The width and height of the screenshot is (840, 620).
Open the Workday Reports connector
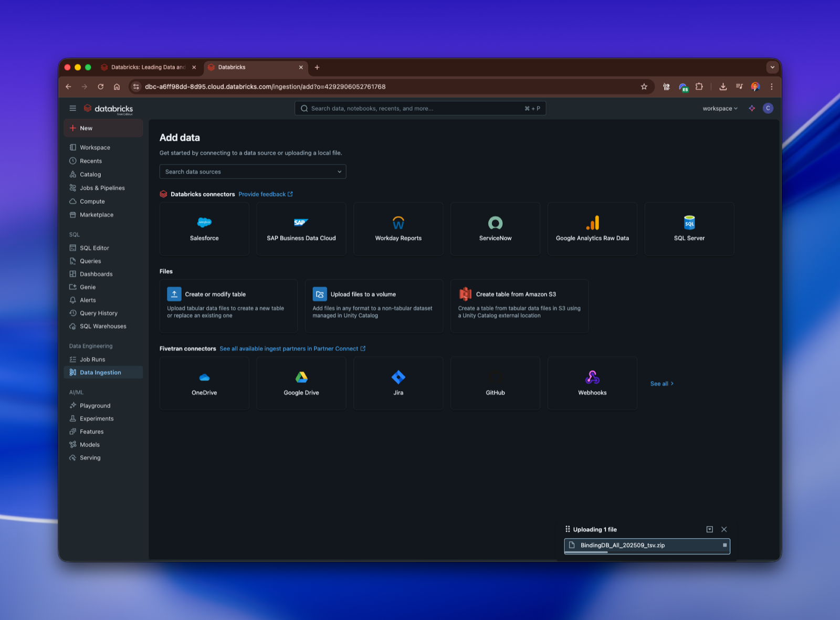(398, 228)
